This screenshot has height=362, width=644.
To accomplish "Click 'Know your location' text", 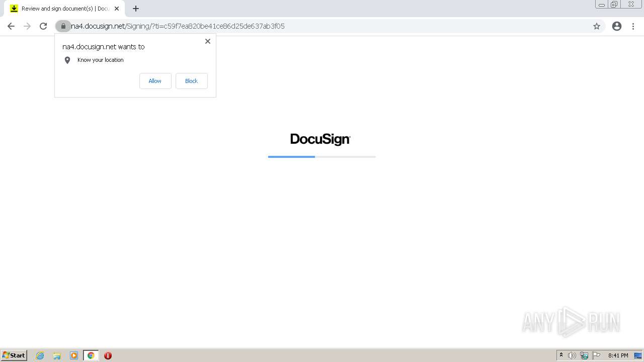I will 101,60.
